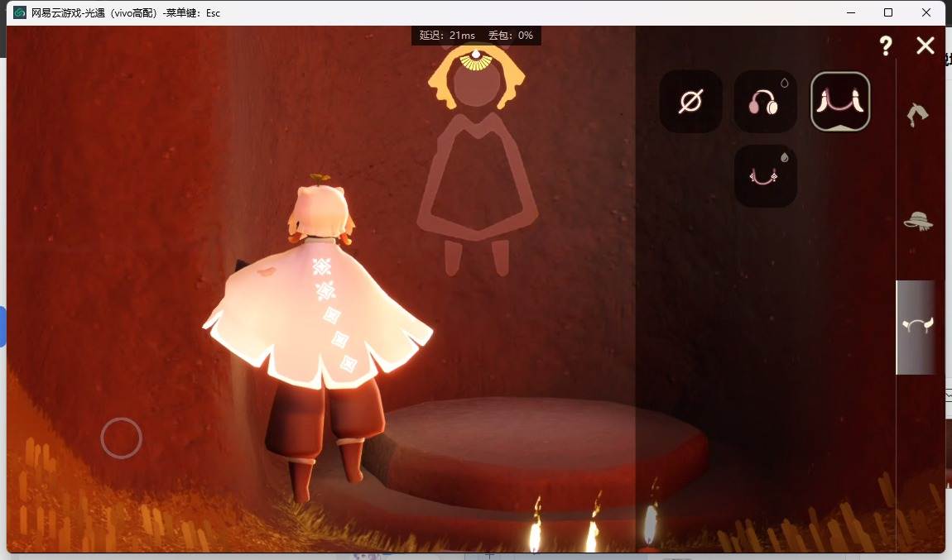Tap the spirit silhouette on the wall
The width and height of the screenshot is (952, 560).
(477, 159)
